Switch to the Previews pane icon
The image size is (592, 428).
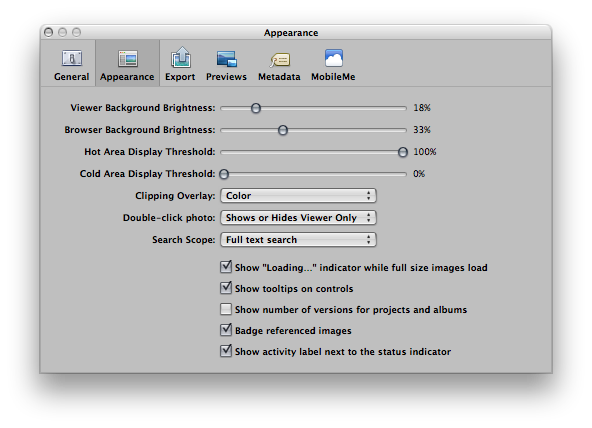[227, 59]
